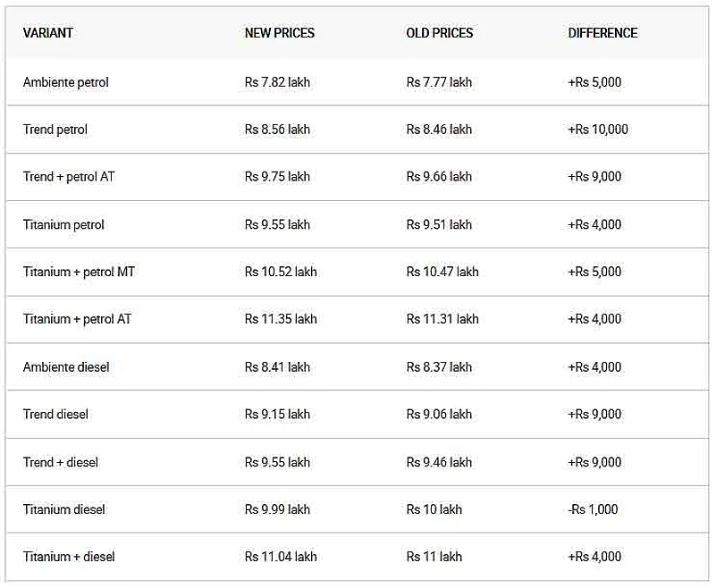Screen dimensions: 716x588
Task: Select the -Rs 1,000 difference value
Action: [593, 509]
